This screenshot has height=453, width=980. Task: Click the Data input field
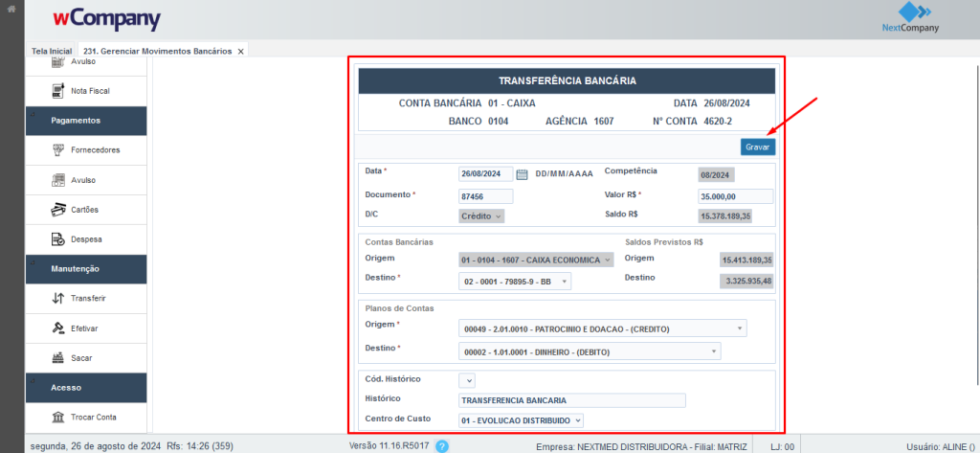[x=485, y=174]
